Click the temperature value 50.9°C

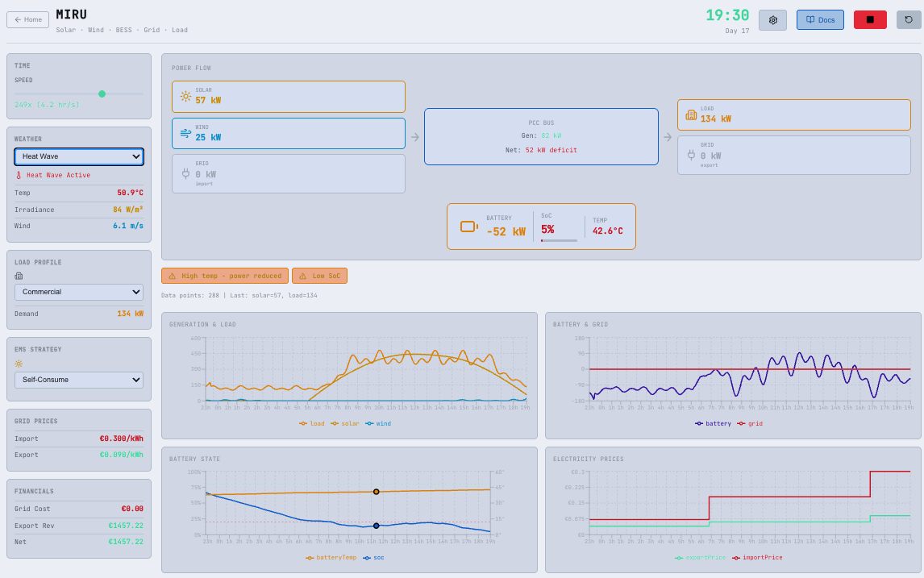[x=130, y=193]
